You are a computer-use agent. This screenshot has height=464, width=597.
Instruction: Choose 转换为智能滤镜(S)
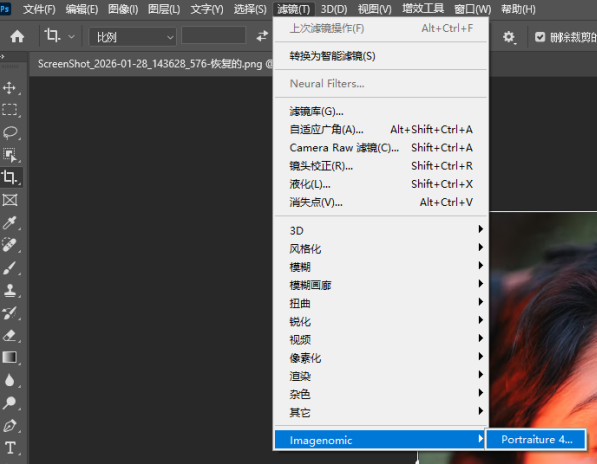(381, 56)
